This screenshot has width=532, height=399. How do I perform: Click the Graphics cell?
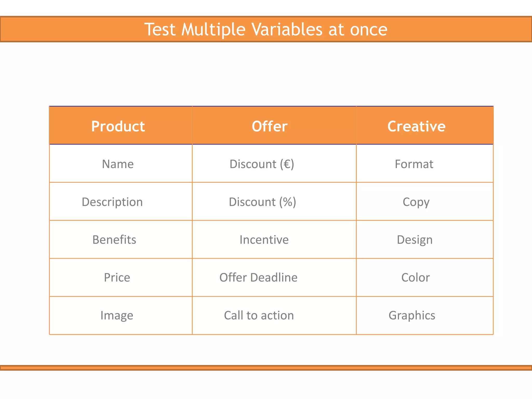pos(412,315)
